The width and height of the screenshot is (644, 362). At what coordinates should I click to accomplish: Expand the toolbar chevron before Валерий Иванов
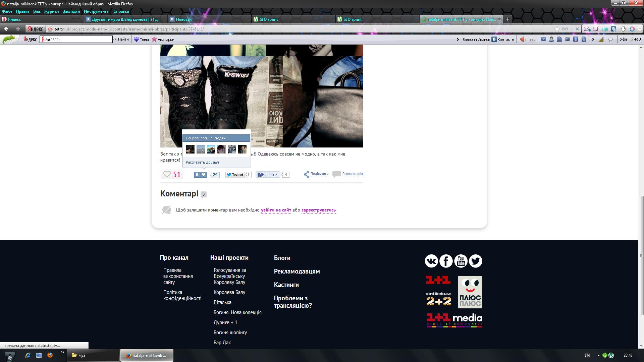[x=458, y=40]
